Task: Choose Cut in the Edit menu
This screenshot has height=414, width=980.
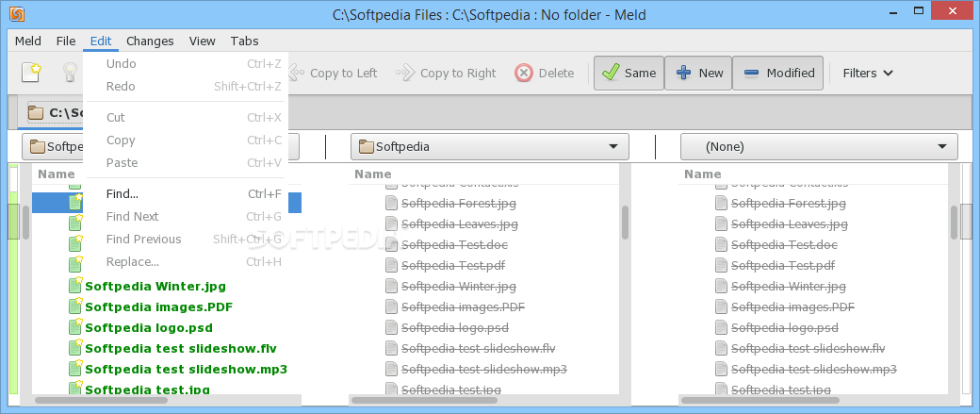Action: pyautogui.click(x=185, y=118)
